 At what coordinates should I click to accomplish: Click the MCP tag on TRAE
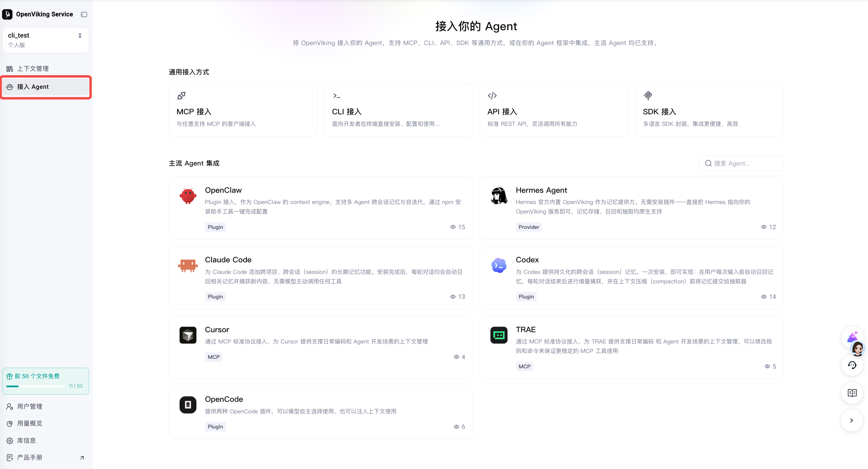(x=524, y=367)
